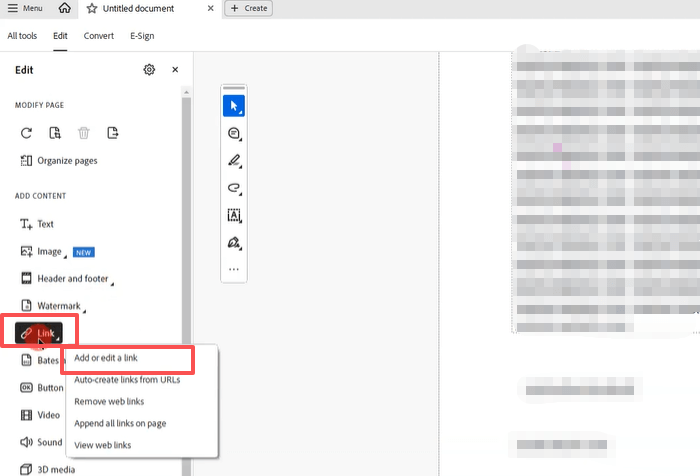Viewport: 700px width, 476px height.
Task: Select the Video tool
Action: 40,415
